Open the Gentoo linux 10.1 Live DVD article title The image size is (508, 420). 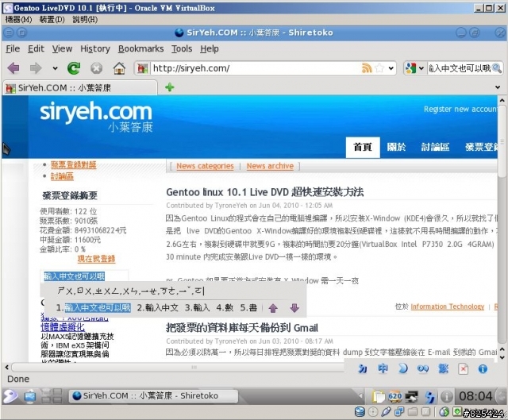264,192
